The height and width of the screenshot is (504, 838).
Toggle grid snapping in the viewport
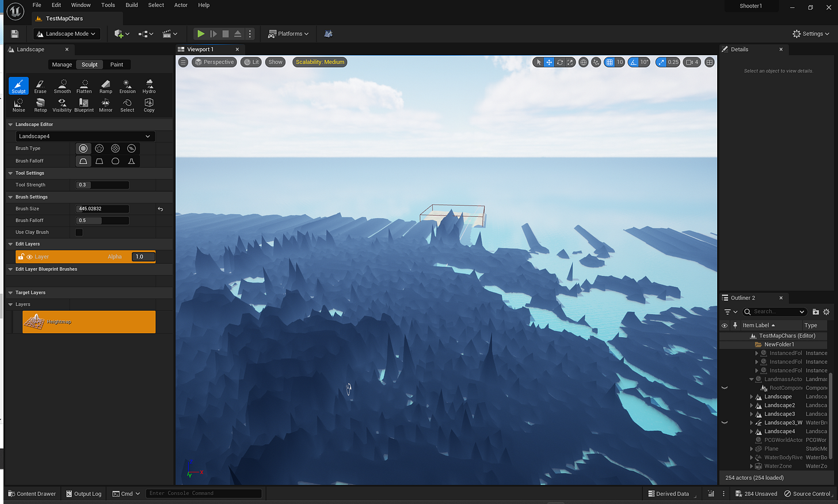click(x=610, y=62)
